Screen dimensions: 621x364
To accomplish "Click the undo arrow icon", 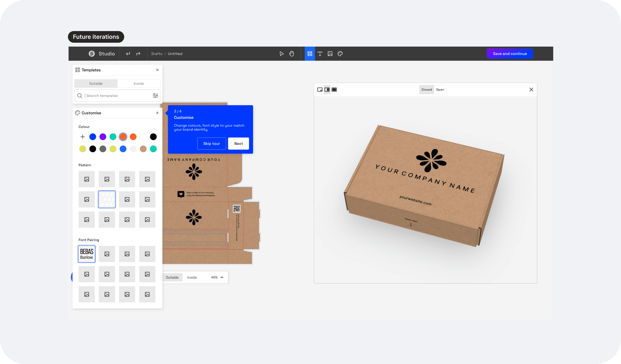I will click(128, 54).
